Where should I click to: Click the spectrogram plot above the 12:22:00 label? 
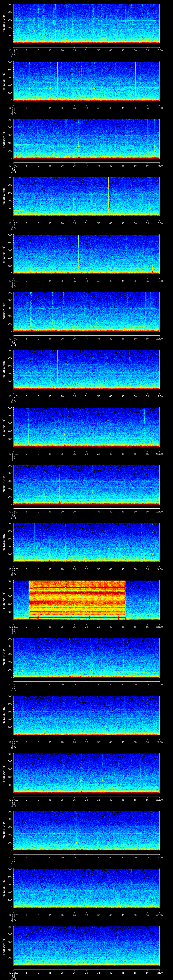pos(86,485)
